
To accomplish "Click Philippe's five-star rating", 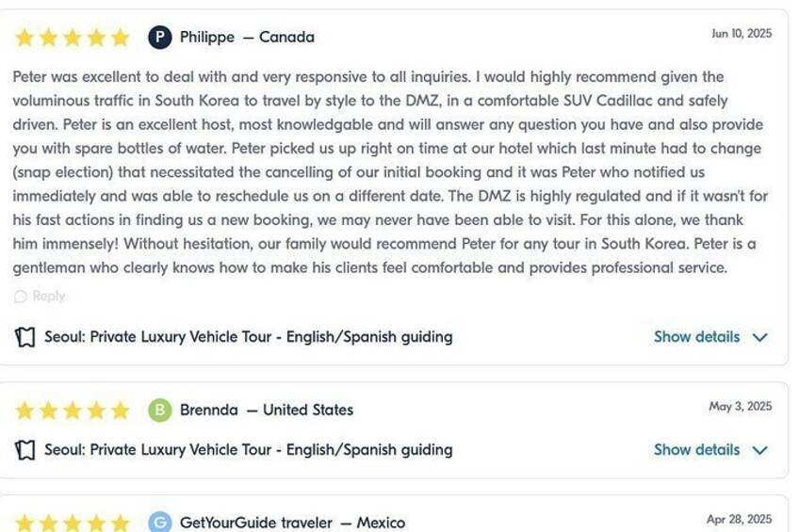I will click(72, 38).
